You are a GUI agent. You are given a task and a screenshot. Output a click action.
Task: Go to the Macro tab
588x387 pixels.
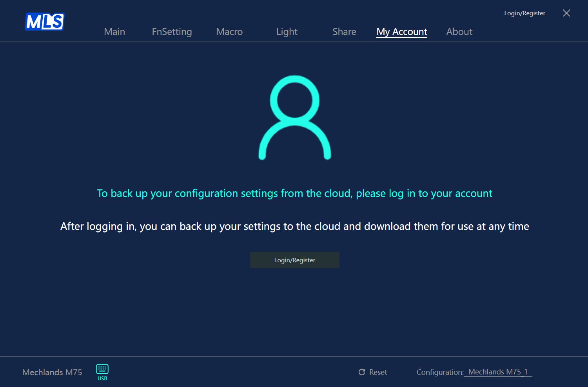229,32
